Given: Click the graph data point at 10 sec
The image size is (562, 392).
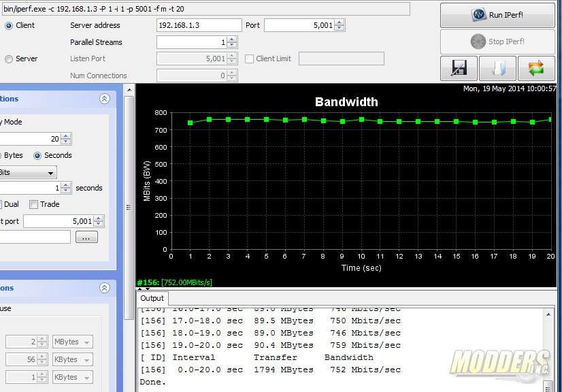Looking at the screenshot, I should (361, 119).
